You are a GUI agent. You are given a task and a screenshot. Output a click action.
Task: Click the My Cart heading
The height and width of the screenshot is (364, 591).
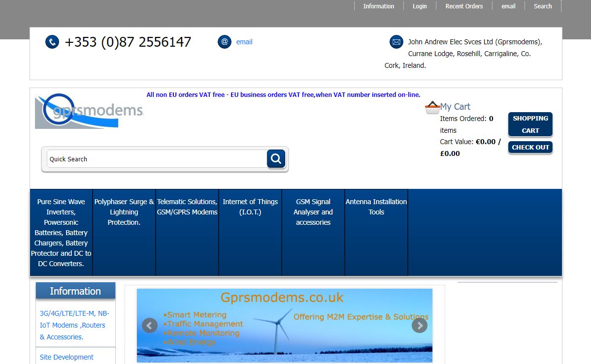(455, 106)
